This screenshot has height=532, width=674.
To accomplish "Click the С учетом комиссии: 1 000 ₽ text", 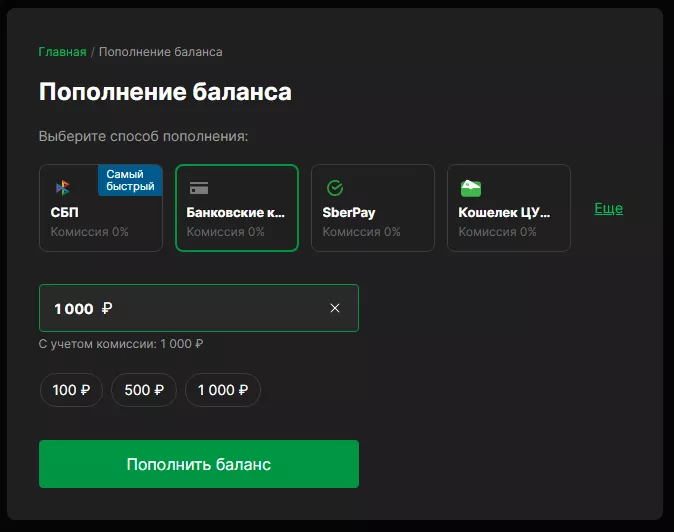I will (121, 344).
